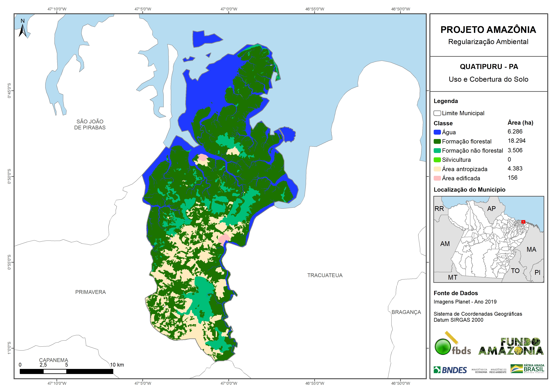Click the SÃO JOÃO DE PIRABAS label

click(x=90, y=124)
